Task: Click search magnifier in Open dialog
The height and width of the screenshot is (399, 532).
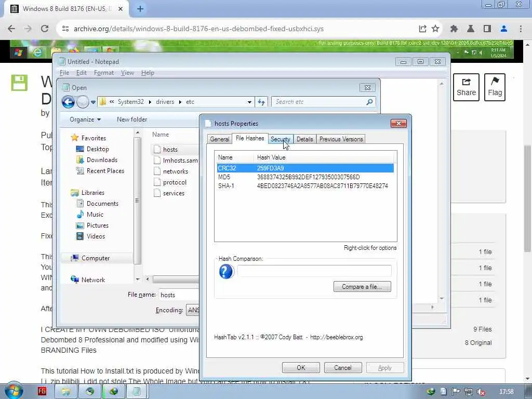Action: coord(369,102)
